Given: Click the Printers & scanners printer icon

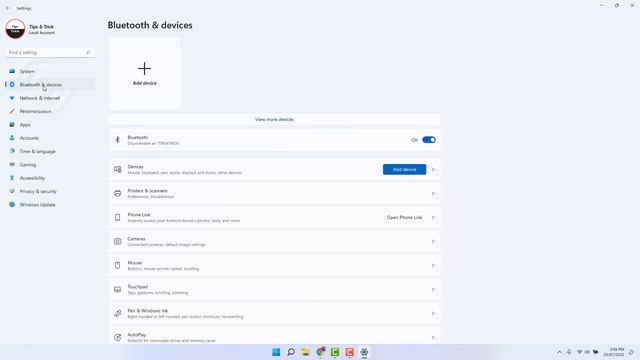Looking at the screenshot, I should [118, 193].
